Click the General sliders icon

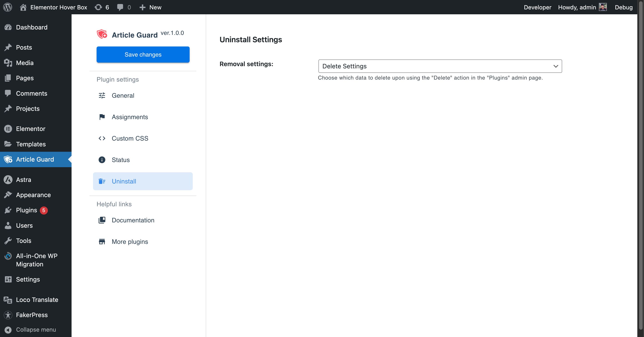(102, 95)
